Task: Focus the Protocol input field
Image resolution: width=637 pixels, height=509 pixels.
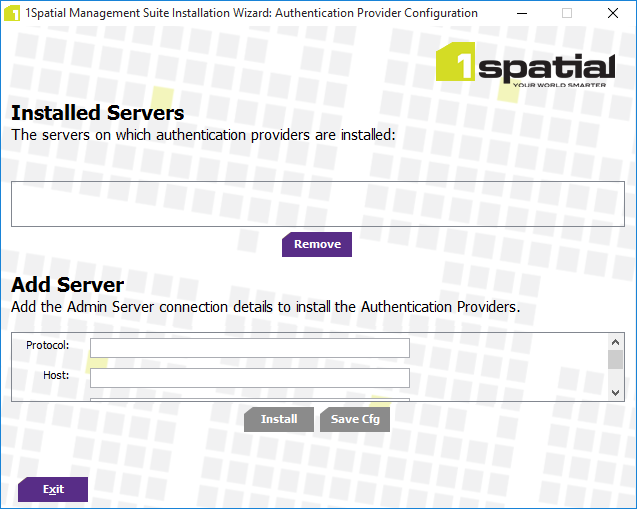Action: click(x=250, y=347)
